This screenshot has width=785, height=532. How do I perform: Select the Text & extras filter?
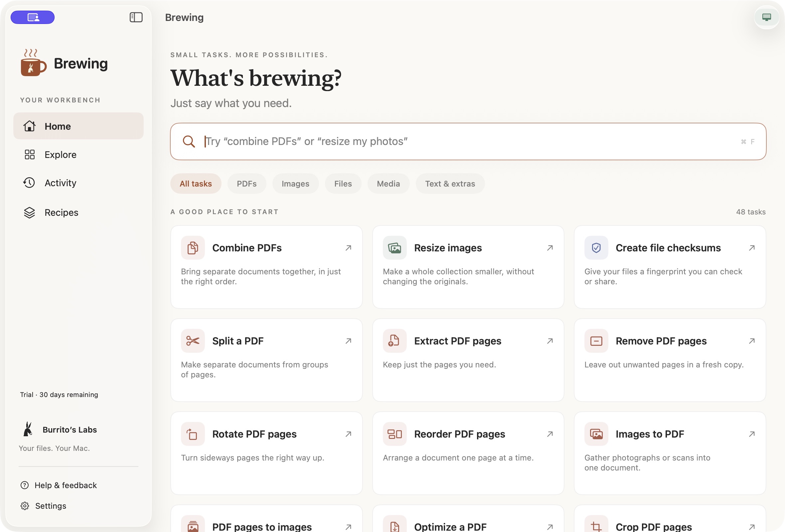pos(450,184)
